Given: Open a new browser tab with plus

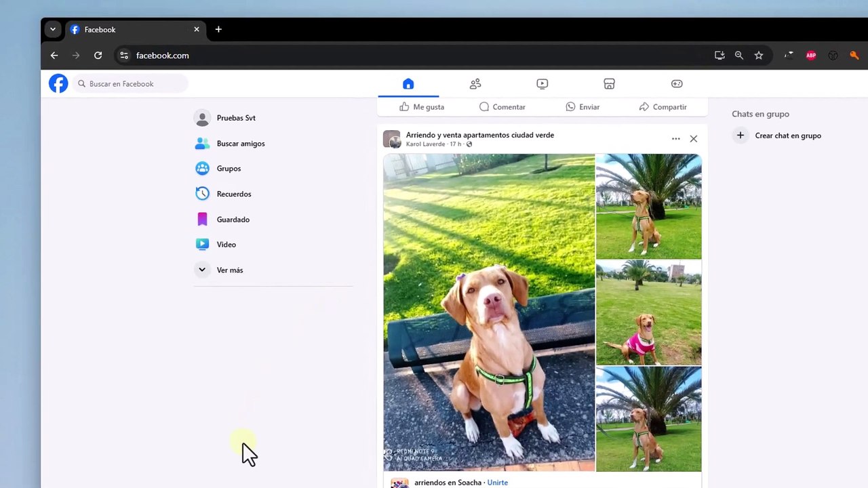Looking at the screenshot, I should coord(218,29).
